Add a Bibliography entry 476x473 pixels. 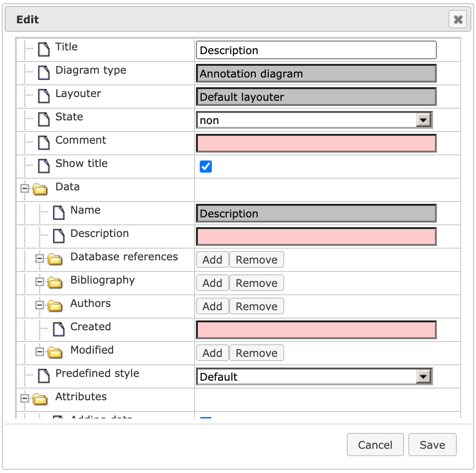(212, 283)
